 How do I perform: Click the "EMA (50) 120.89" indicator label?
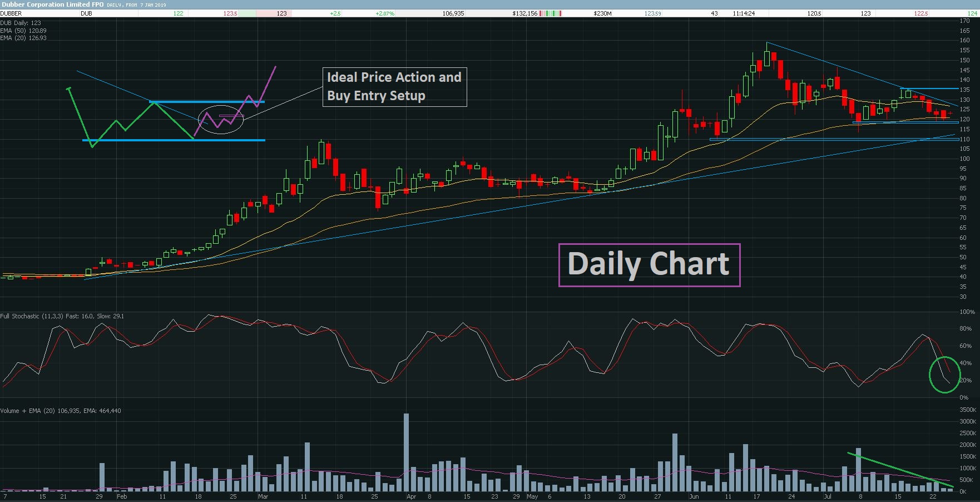[x=23, y=31]
